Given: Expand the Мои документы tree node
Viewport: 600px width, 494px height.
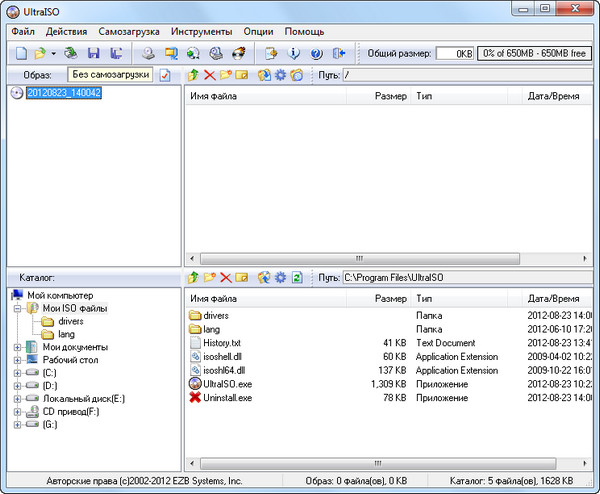Looking at the screenshot, I should (17, 347).
